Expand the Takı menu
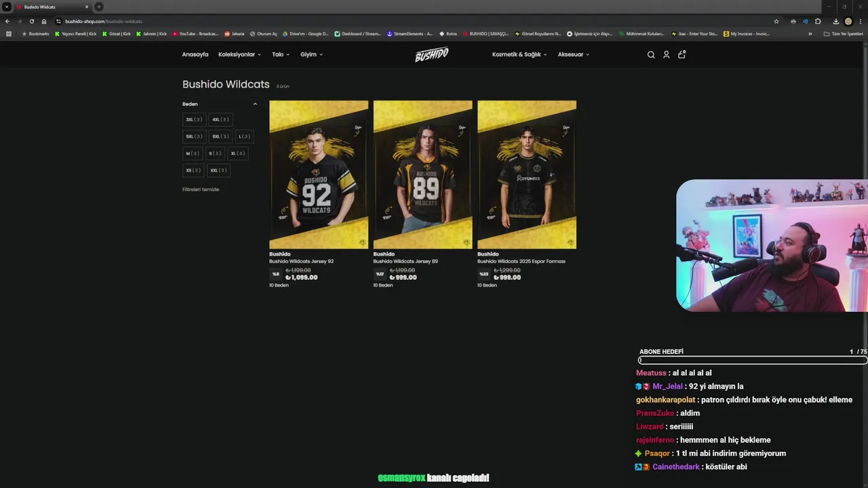Image resolution: width=868 pixels, height=488 pixels. 281,54
